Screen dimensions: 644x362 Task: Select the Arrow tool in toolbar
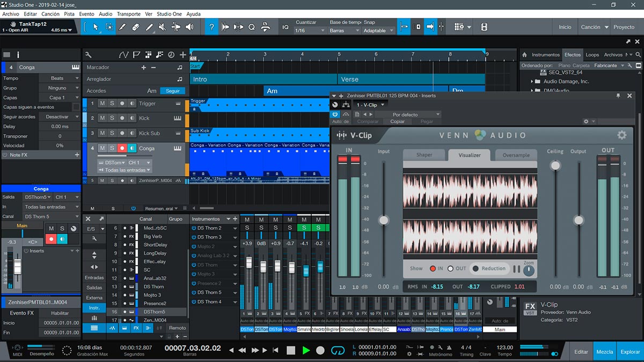pyautogui.click(x=96, y=27)
